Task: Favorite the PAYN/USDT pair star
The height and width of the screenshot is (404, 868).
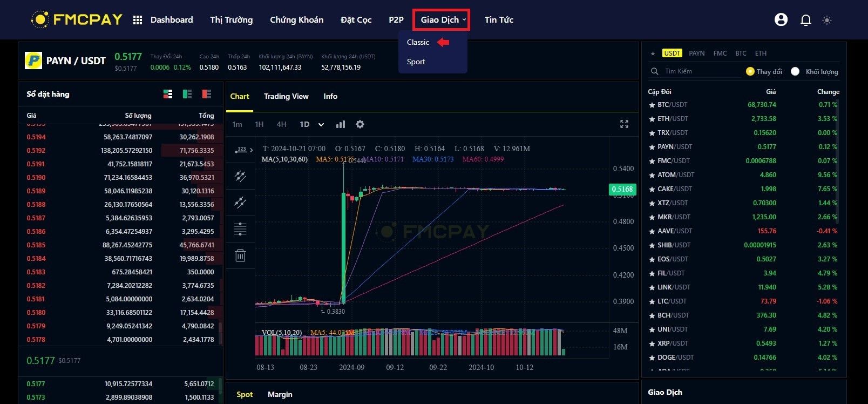Action: pos(652,147)
